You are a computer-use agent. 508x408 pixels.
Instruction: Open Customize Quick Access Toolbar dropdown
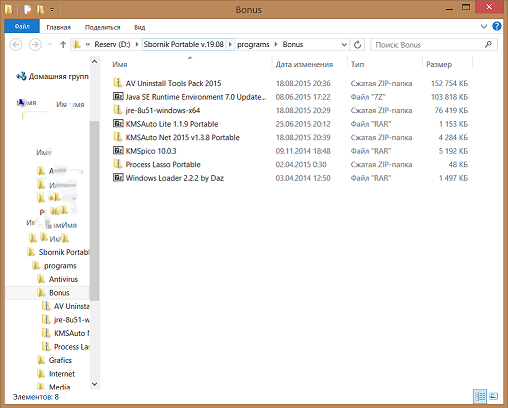pos(52,10)
